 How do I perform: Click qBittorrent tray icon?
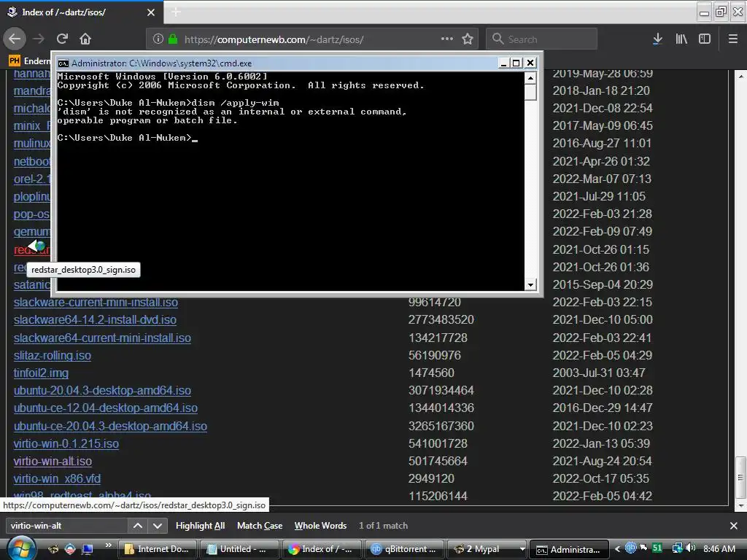pyautogui.click(x=631, y=548)
